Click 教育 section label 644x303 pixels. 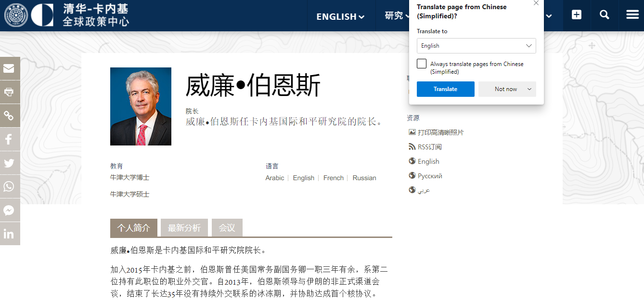116,166
